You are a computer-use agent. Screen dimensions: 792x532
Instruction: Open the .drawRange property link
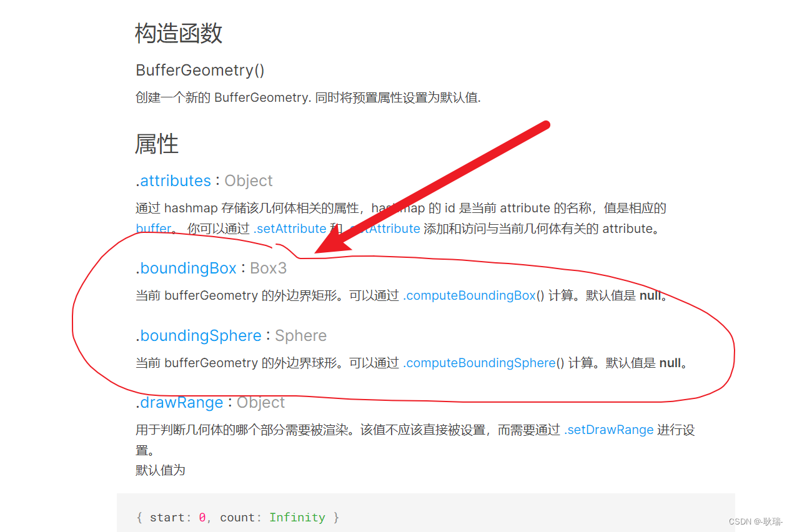179,403
